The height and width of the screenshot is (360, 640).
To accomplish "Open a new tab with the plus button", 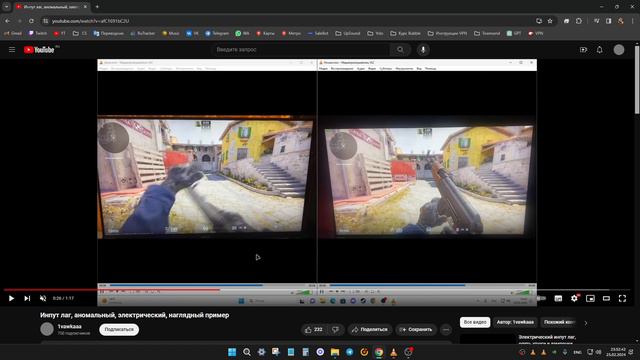I will (x=97, y=7).
